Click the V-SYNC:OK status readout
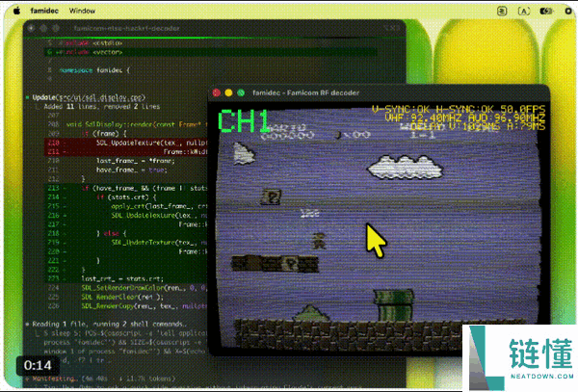Viewport: 578px width, 392px height. (x=401, y=110)
